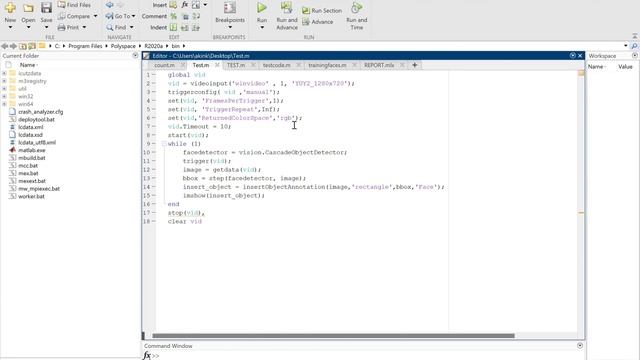Viewport: 640px width, 360px height.
Task: Open Current Folder panel actions icon
Action: pyautogui.click(x=136, y=56)
